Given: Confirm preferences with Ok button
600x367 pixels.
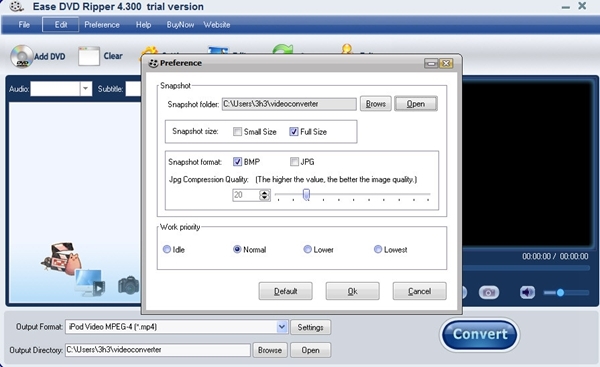Looking at the screenshot, I should coord(352,291).
